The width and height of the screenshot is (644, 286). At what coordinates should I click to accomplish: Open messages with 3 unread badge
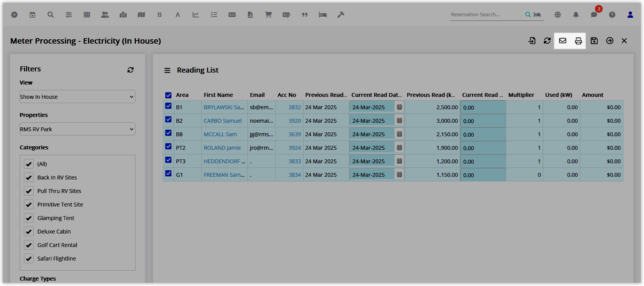point(594,14)
